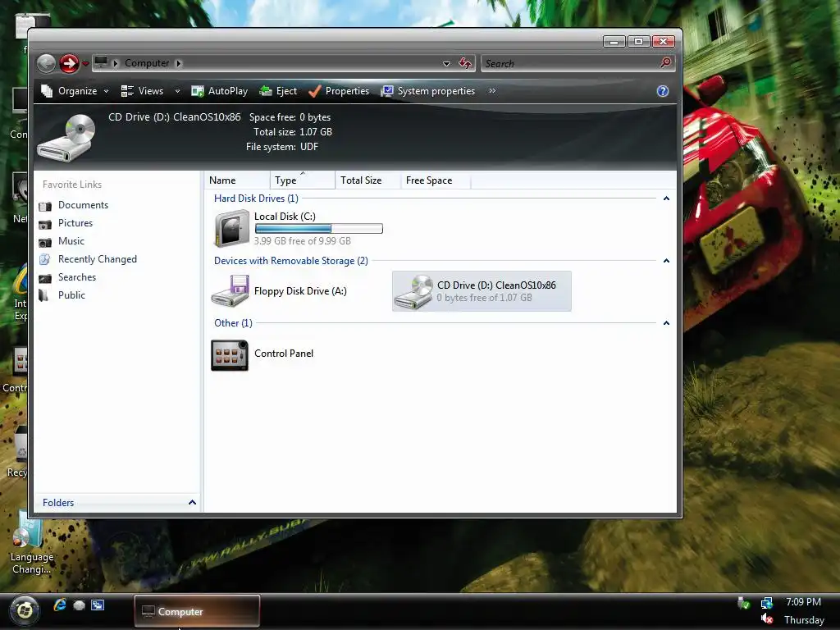
Task: Click the search magnifier icon
Action: (x=665, y=62)
